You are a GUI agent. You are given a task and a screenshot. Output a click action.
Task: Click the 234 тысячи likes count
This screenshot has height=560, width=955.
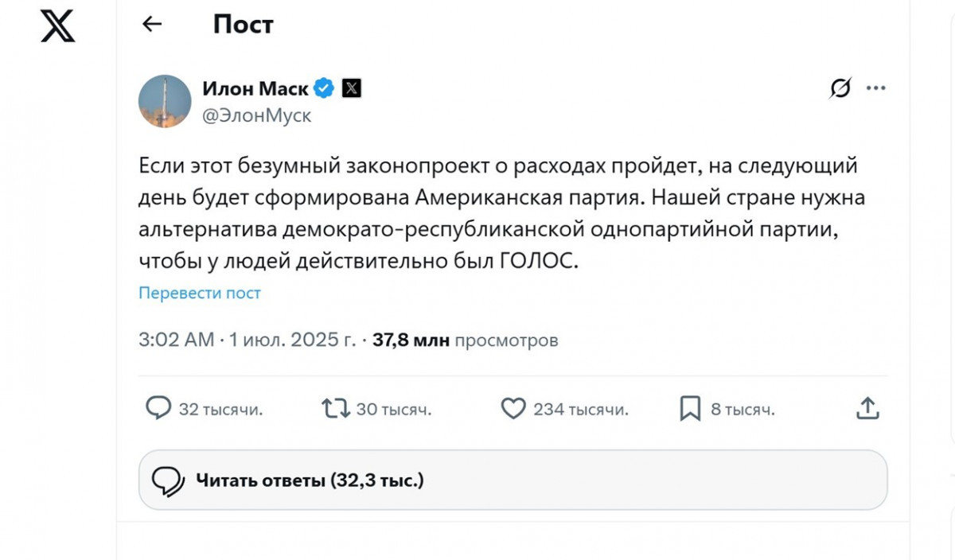[x=580, y=410]
